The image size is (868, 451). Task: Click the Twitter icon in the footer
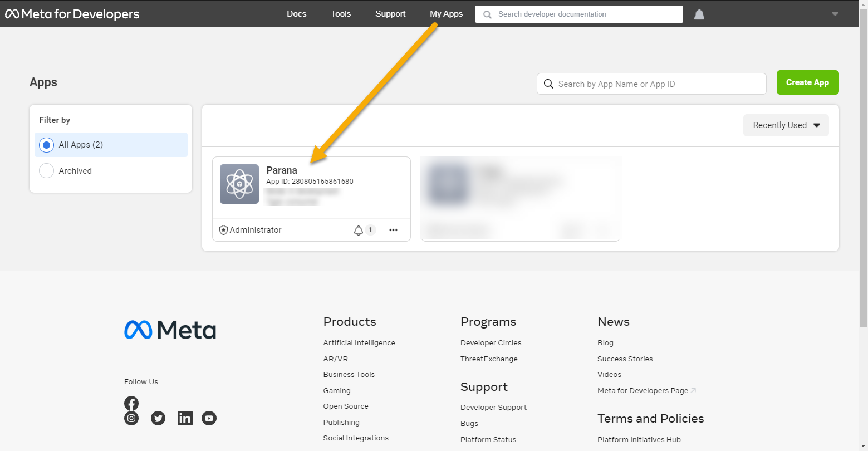click(158, 418)
